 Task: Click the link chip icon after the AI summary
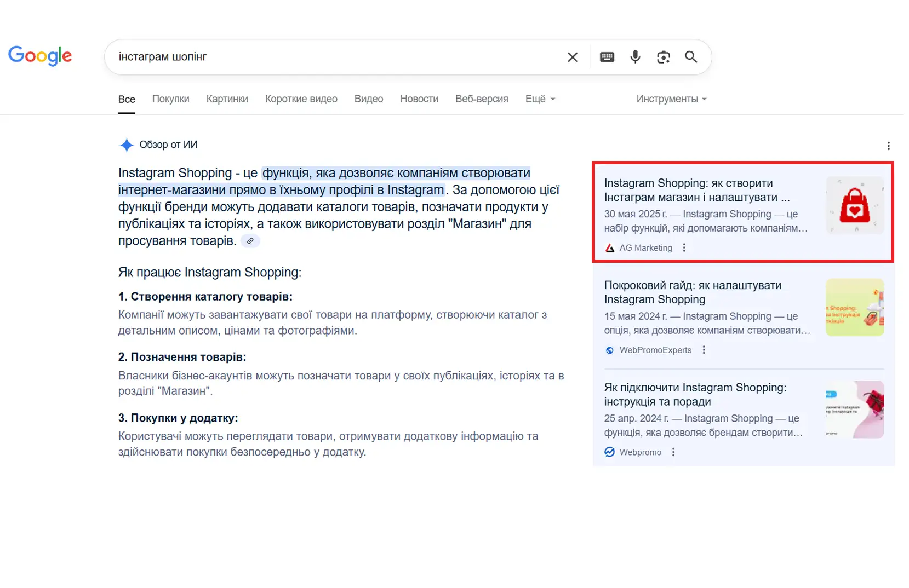[250, 241]
